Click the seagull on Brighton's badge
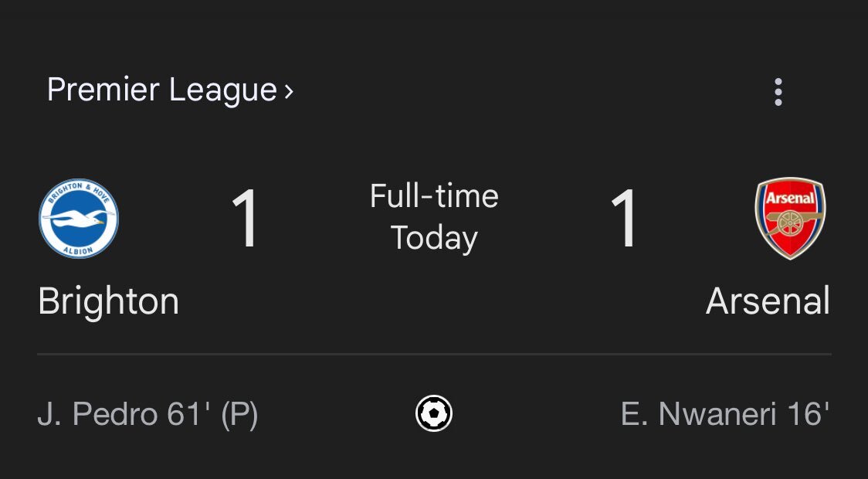Screen dimensions: 868x479 coord(79,218)
